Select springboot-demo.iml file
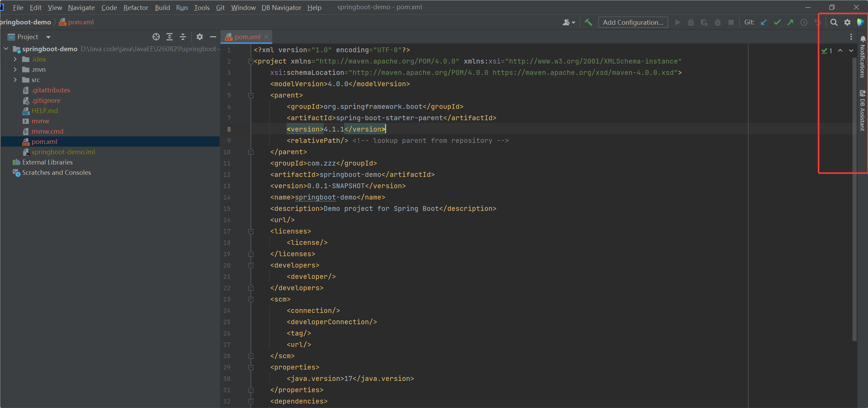 point(63,152)
